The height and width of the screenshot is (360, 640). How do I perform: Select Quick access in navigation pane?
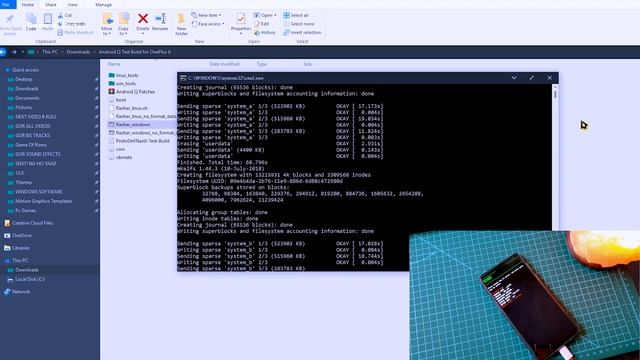click(x=25, y=70)
